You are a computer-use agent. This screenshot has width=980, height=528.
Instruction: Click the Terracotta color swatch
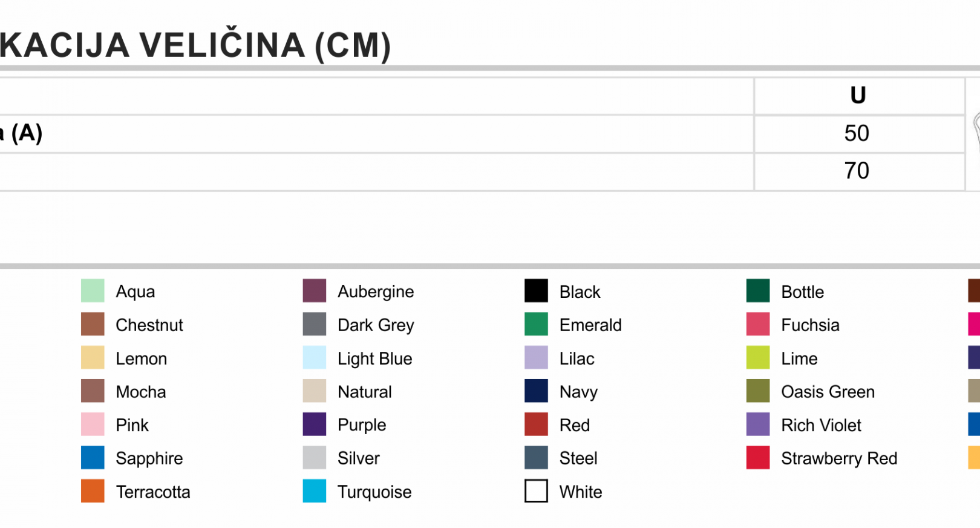93,491
